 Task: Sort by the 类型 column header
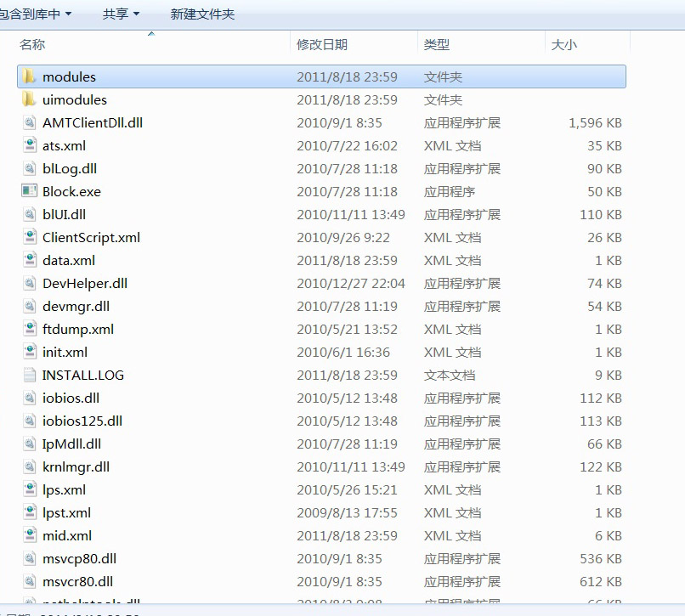coord(437,44)
